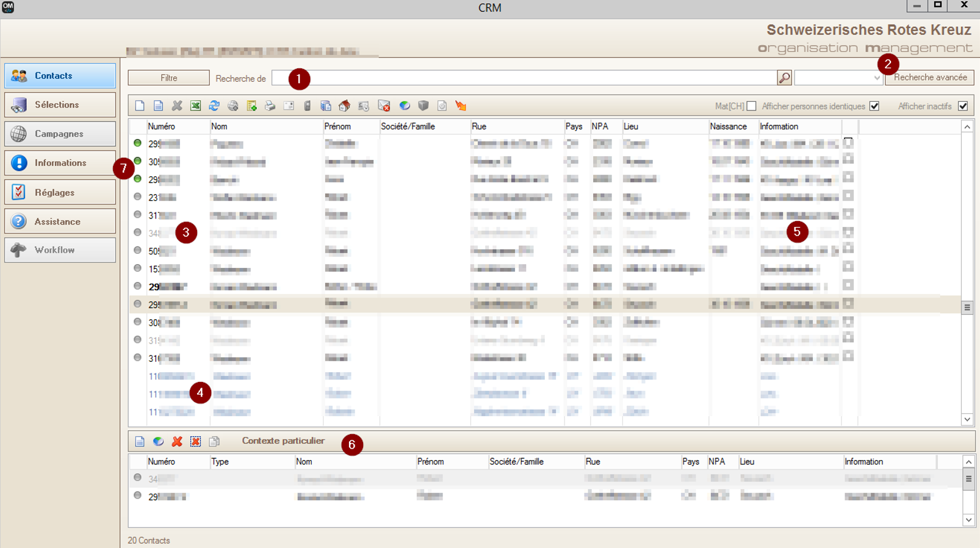Viewport: 980px width, 548px height.
Task: Click pie chart icon in Contexte particulier toolbar
Action: [158, 441]
